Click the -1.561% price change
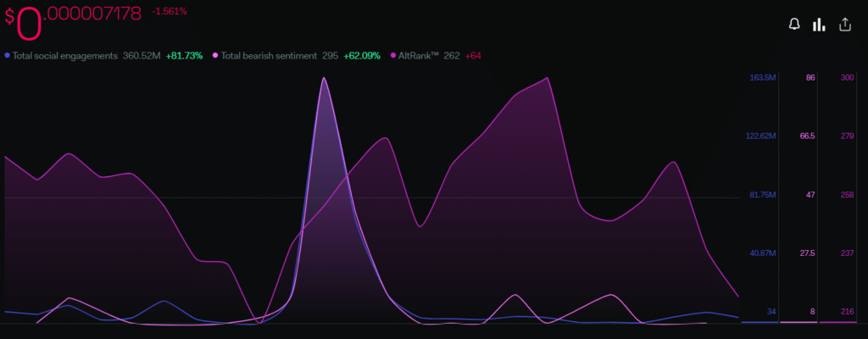Viewport: 868px width, 339px height. click(170, 11)
